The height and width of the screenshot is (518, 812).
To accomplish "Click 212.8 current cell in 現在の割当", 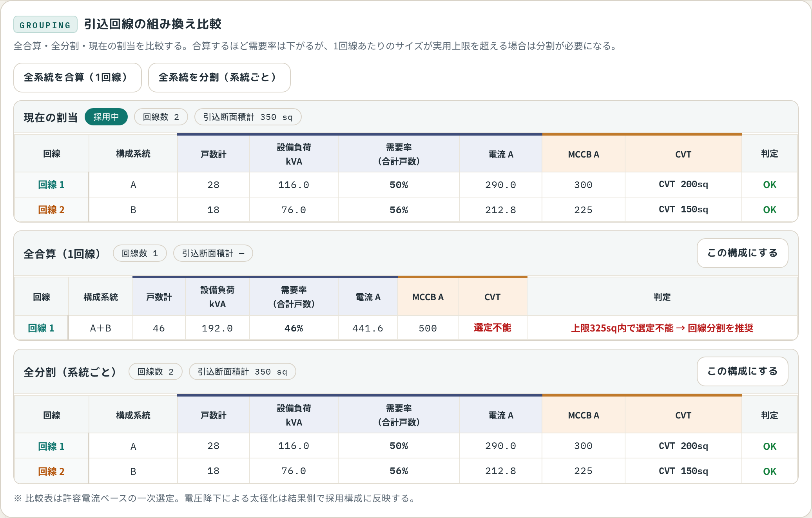I will pyautogui.click(x=501, y=210).
